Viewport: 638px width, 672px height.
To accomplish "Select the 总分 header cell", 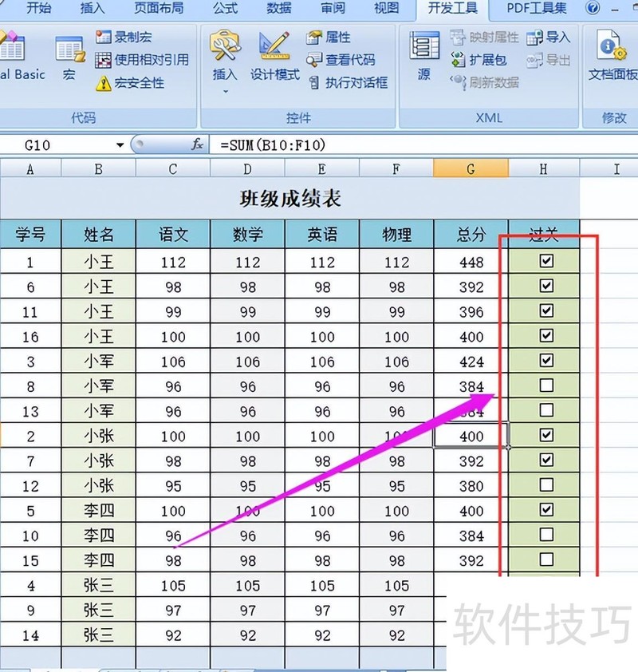I will pos(471,234).
